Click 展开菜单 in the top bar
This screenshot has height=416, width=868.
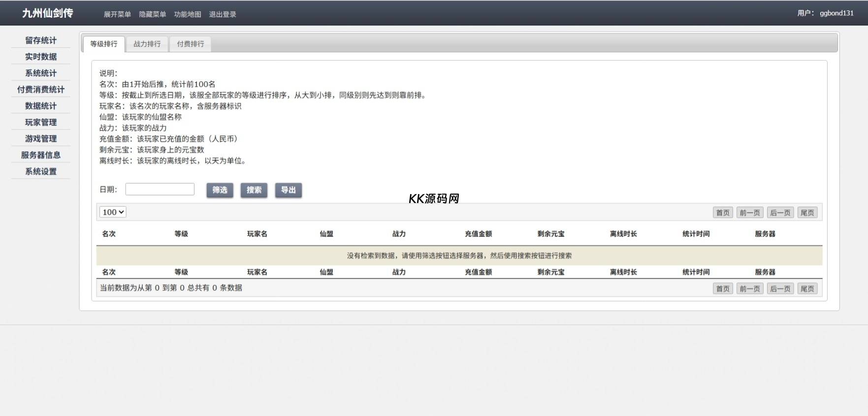click(x=117, y=14)
